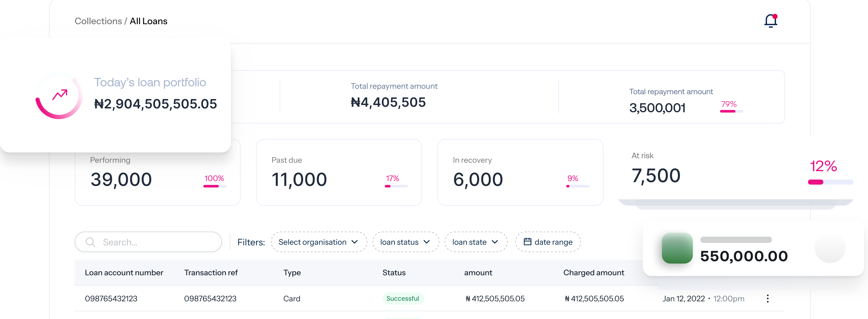The height and width of the screenshot is (319, 868).
Task: Sort by Loan account number column
Action: [124, 273]
